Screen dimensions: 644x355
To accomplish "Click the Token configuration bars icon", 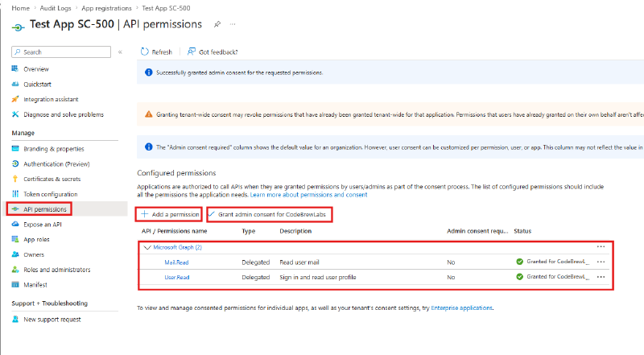I will 15,194.
